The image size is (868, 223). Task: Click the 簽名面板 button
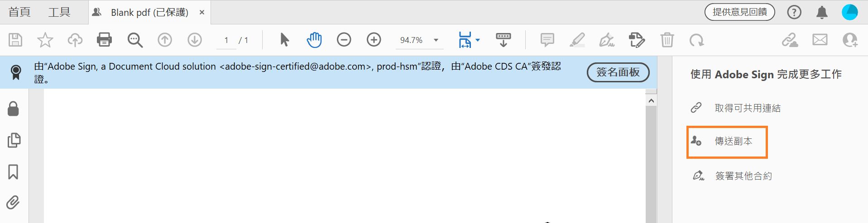click(x=618, y=72)
